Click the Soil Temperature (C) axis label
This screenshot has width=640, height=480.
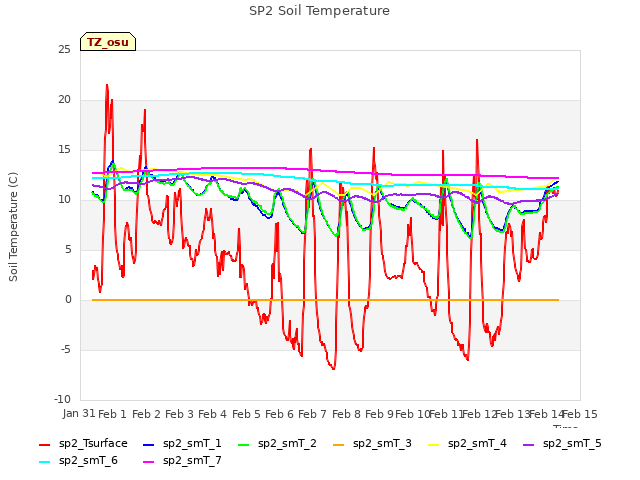(13, 227)
